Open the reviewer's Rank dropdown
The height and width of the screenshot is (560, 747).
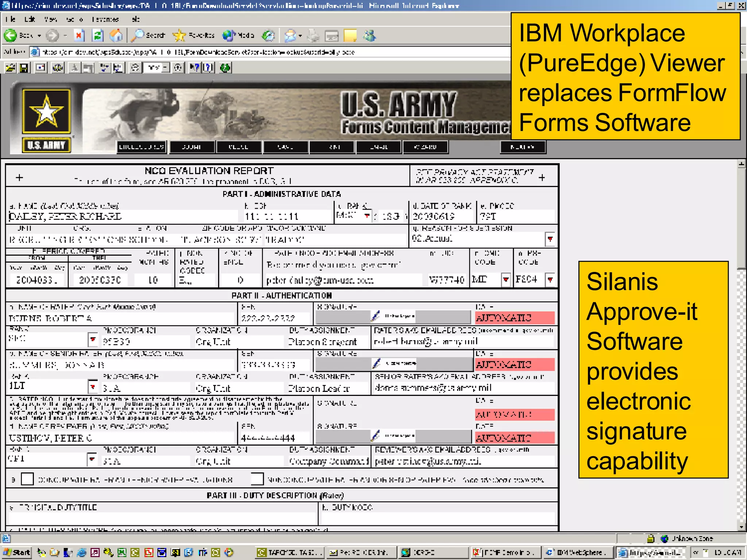tap(92, 459)
